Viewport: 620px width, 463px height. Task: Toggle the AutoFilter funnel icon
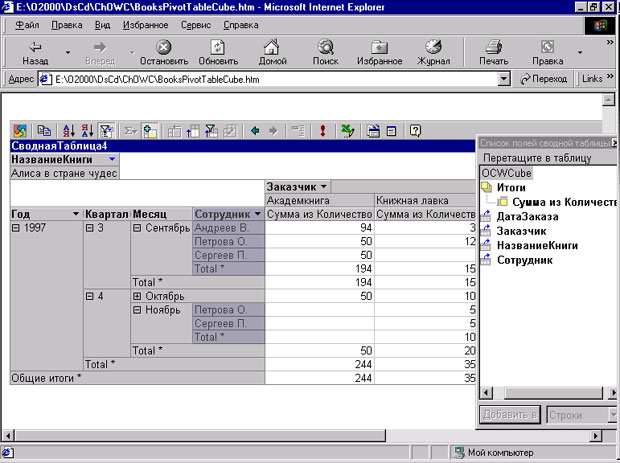pyautogui.click(x=106, y=130)
